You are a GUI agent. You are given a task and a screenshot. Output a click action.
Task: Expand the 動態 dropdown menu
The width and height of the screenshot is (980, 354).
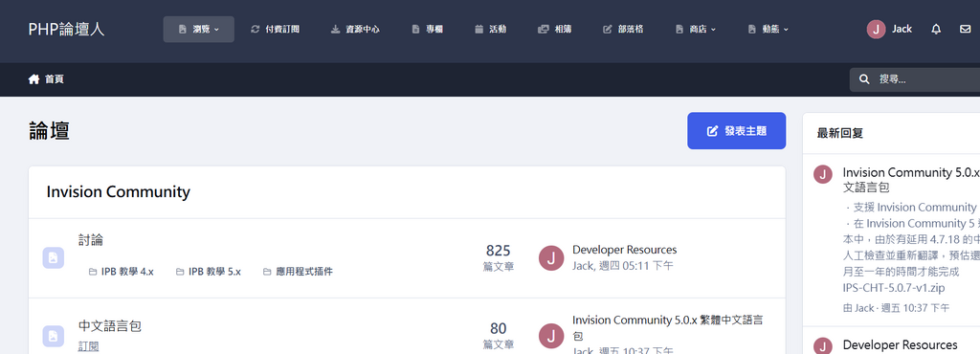[x=768, y=30]
